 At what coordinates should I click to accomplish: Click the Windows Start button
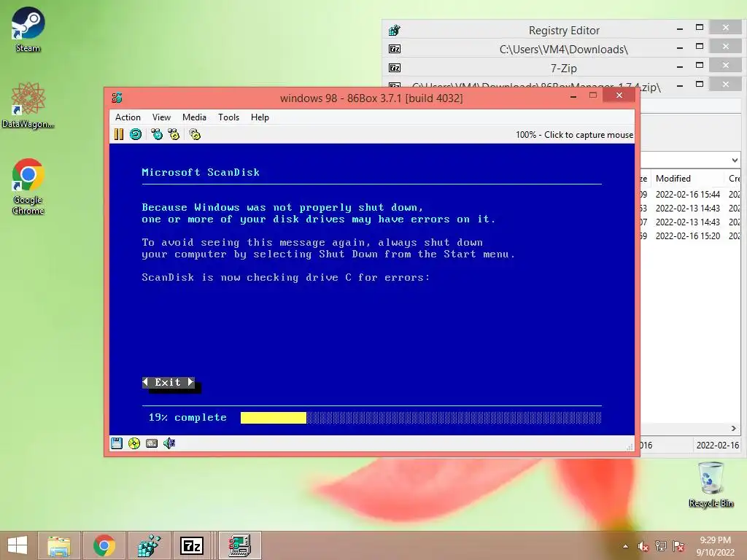point(18,545)
